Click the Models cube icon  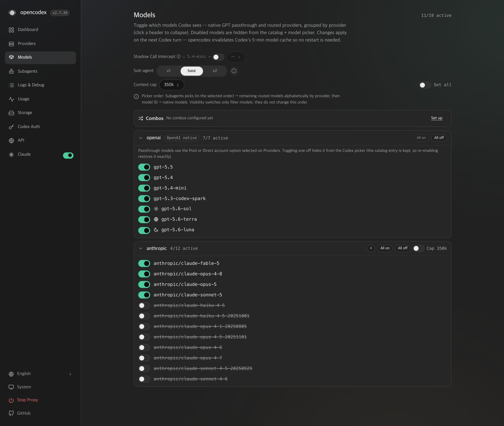click(x=11, y=57)
